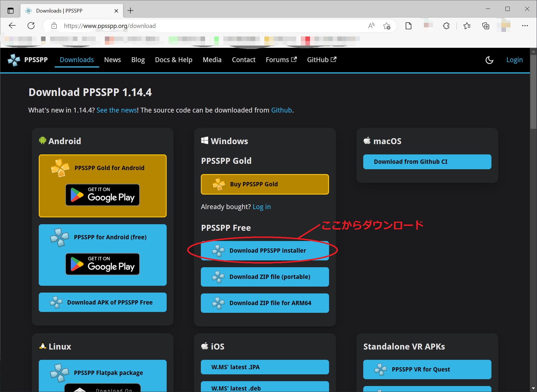
Task: Open the GitHub external link in the navbar
Action: (322, 60)
